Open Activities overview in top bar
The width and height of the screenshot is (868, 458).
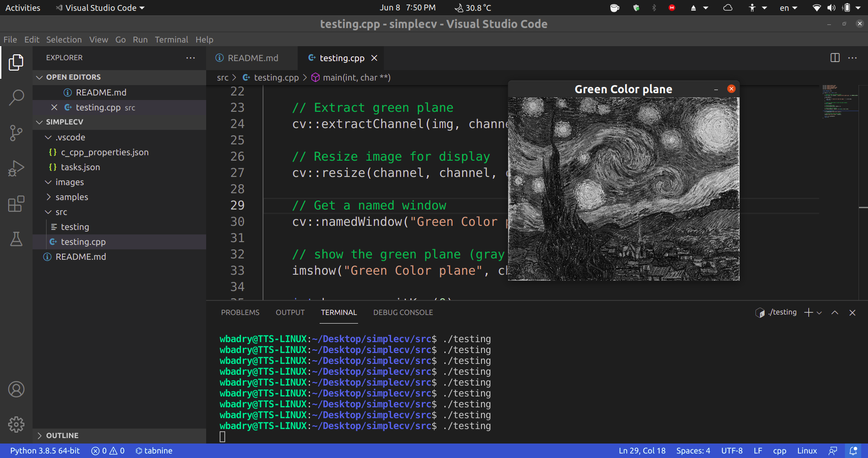[x=23, y=8]
